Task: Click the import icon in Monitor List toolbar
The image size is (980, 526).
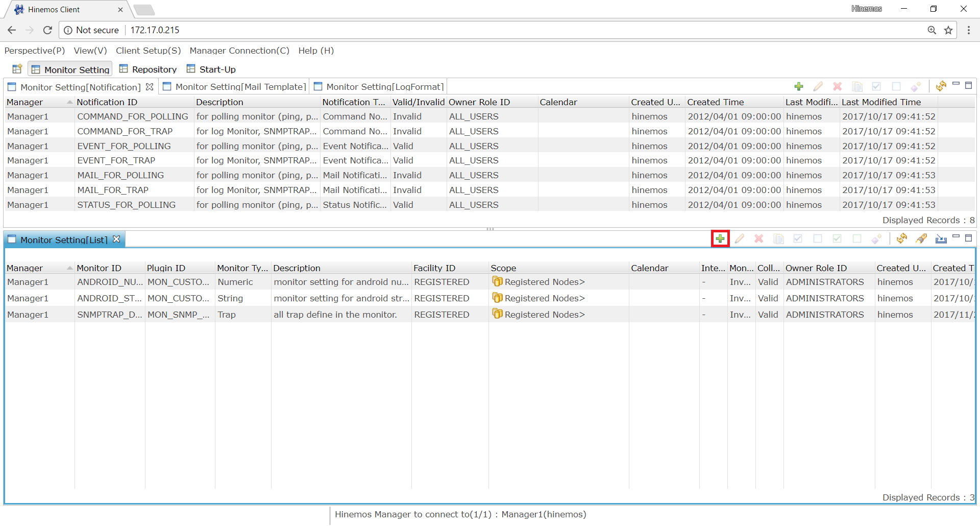Action: pyautogui.click(x=941, y=238)
